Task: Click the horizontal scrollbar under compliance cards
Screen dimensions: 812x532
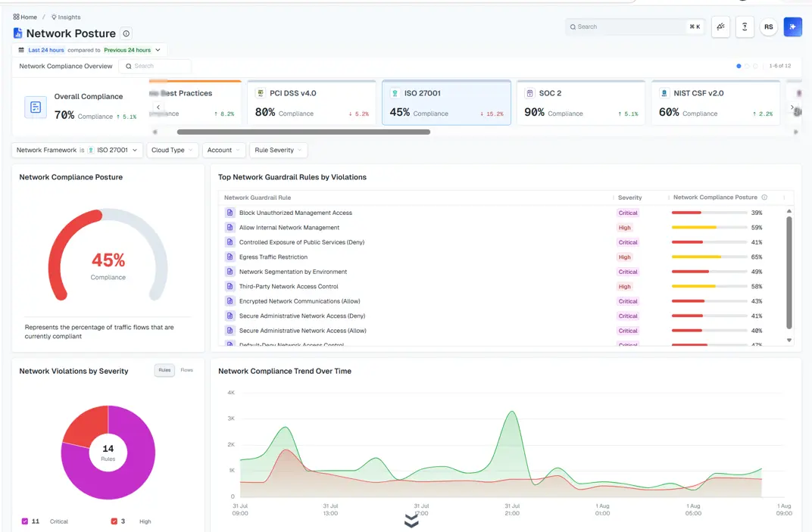Action: coord(304,132)
